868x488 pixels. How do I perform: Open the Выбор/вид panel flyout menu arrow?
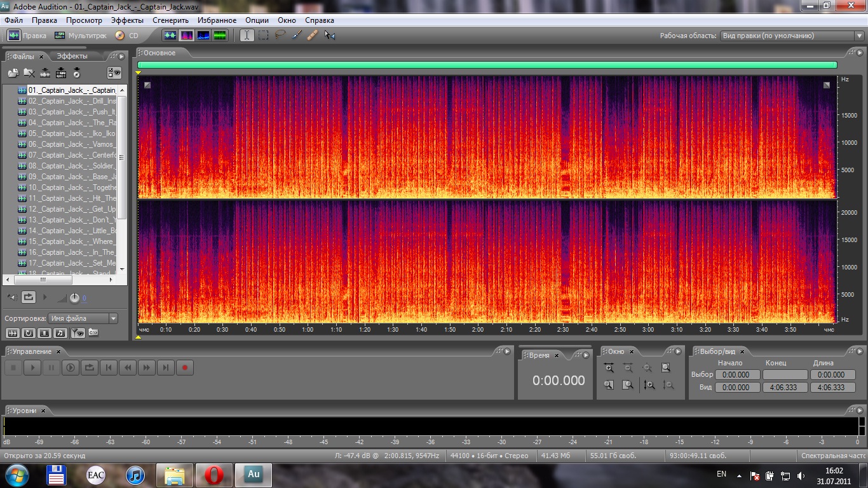click(860, 351)
